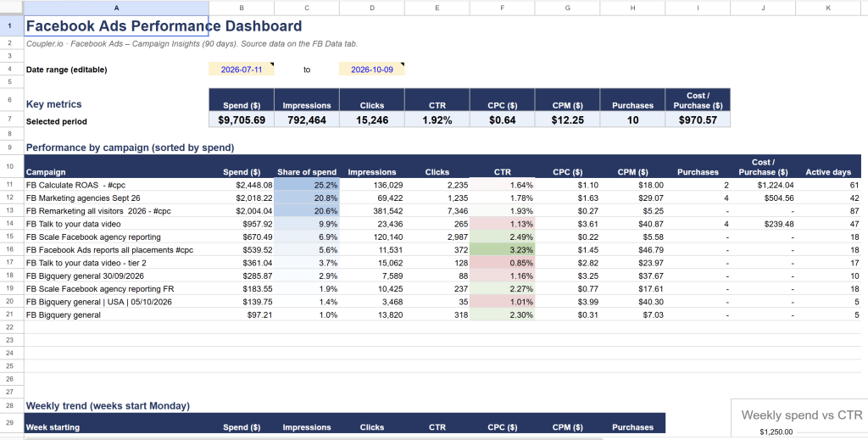The width and height of the screenshot is (868, 440).
Task: Click 'FB Remarketing all visitors 2026 - #cpc'
Action: (116, 211)
